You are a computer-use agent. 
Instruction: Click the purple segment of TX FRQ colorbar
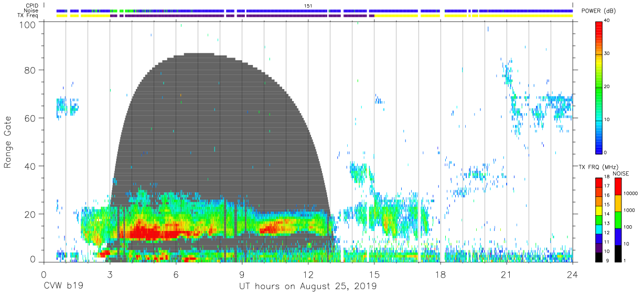[599, 247]
